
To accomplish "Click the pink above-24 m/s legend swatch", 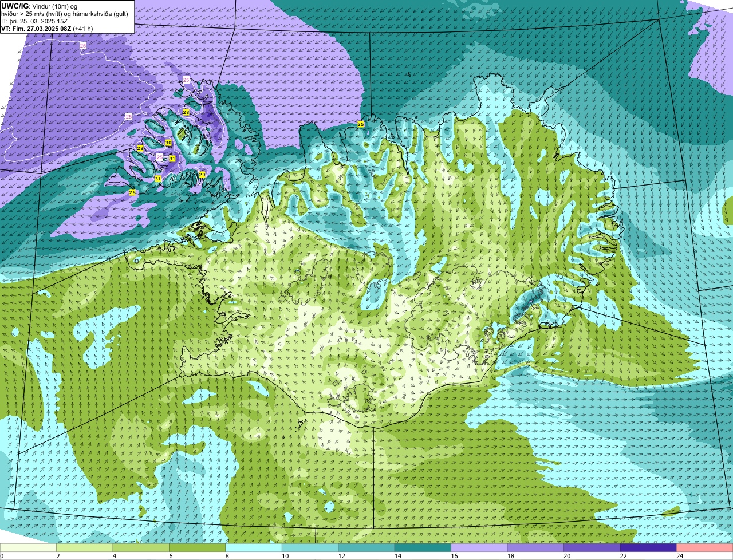I will [706, 547].
